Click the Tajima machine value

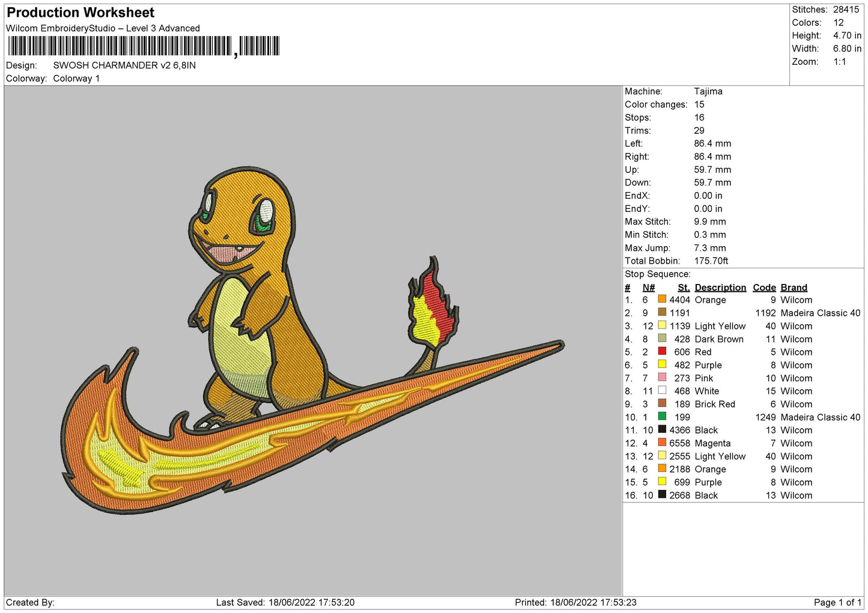point(708,91)
